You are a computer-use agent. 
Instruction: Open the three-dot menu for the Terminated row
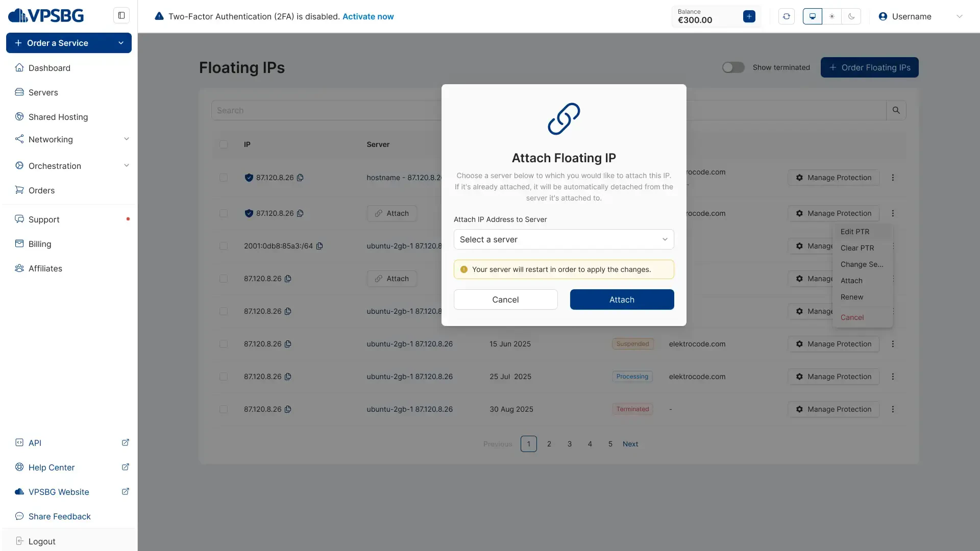tap(893, 409)
